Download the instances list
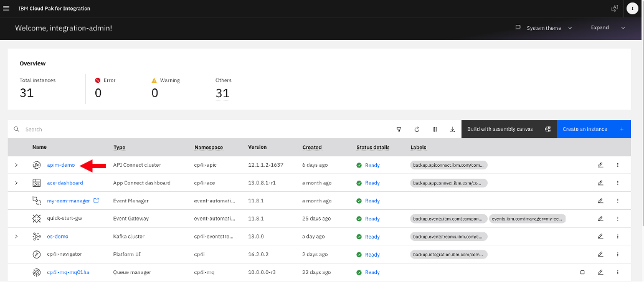The width and height of the screenshot is (644, 284). pyautogui.click(x=452, y=130)
